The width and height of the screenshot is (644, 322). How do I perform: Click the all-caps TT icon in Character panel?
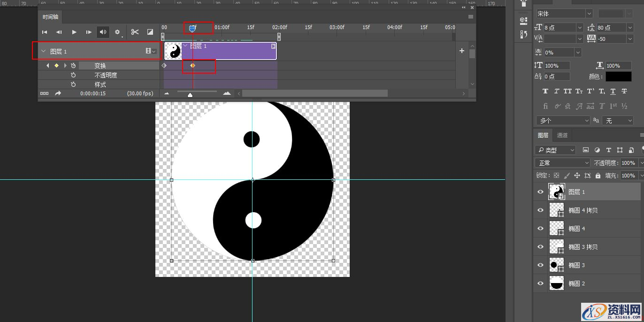pos(567,91)
